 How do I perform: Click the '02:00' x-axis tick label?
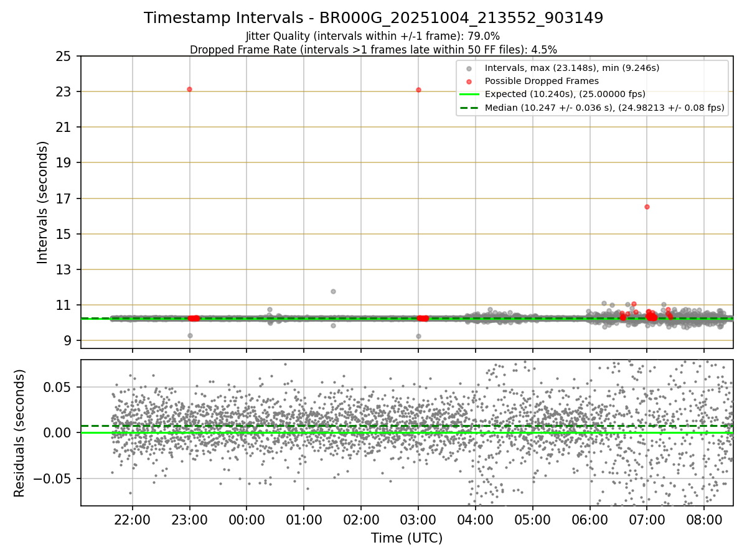pos(361,519)
